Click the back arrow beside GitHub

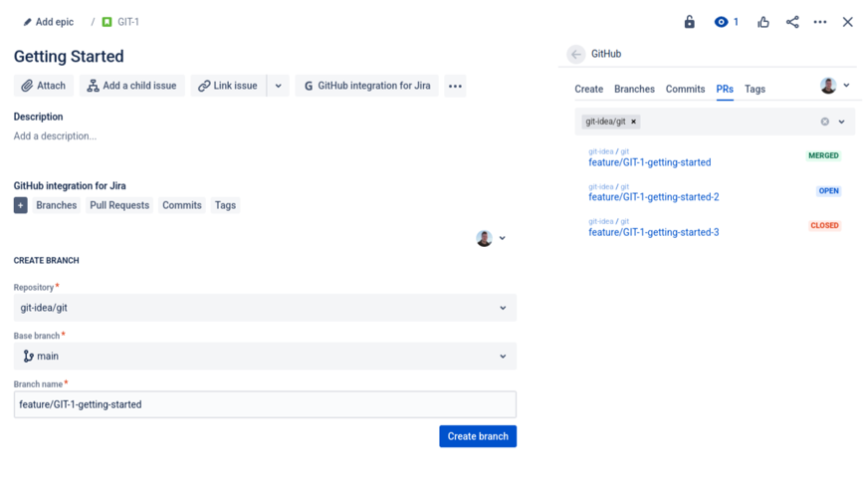(x=576, y=55)
